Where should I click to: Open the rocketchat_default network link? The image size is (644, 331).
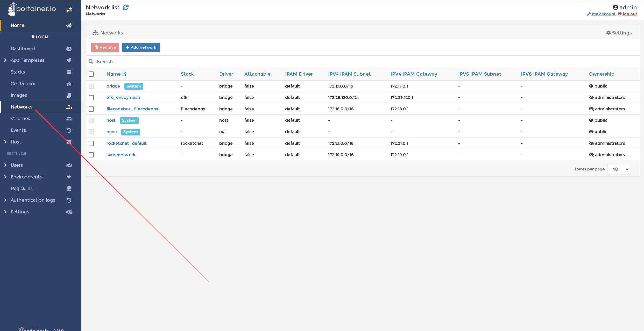(126, 143)
